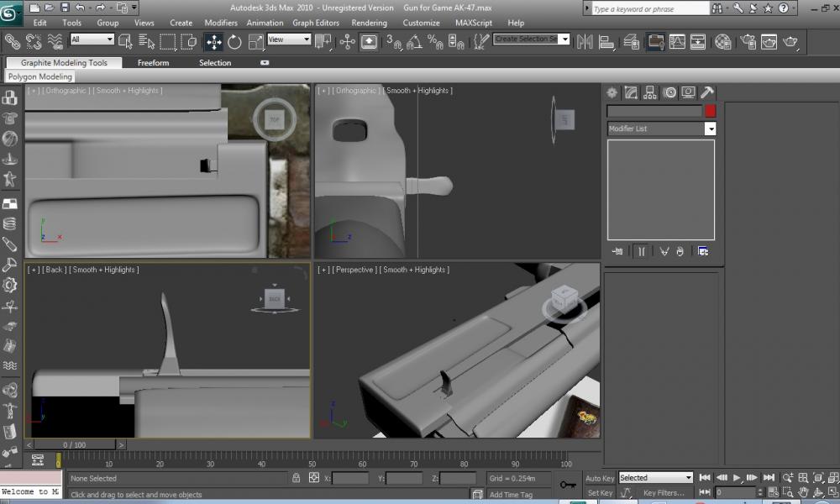Select the Rotate transform tool
This screenshot has height=504, width=840.
234,41
